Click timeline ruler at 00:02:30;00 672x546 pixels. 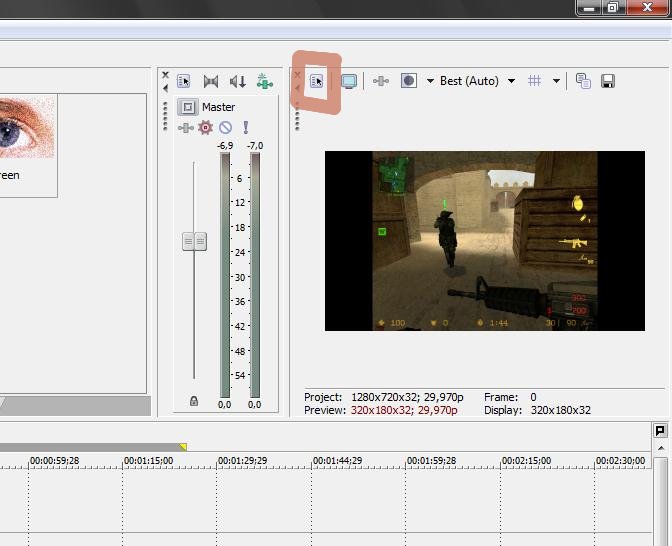click(x=620, y=461)
